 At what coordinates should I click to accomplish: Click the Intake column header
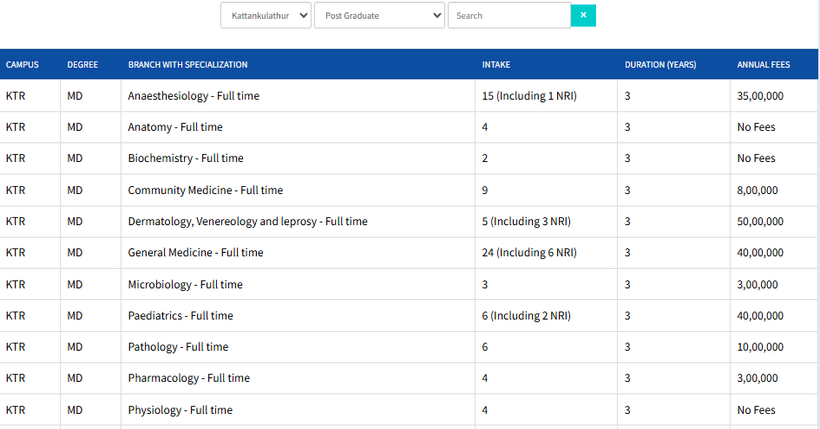click(x=496, y=65)
